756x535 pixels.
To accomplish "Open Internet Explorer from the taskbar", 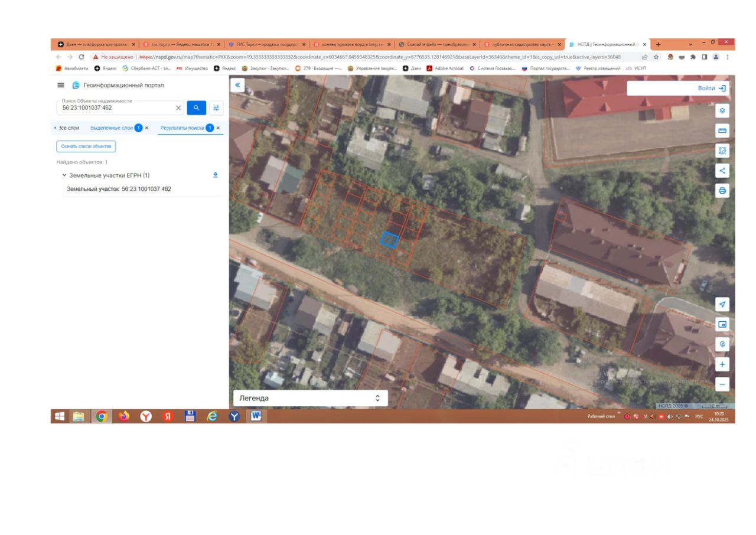I will point(213,416).
